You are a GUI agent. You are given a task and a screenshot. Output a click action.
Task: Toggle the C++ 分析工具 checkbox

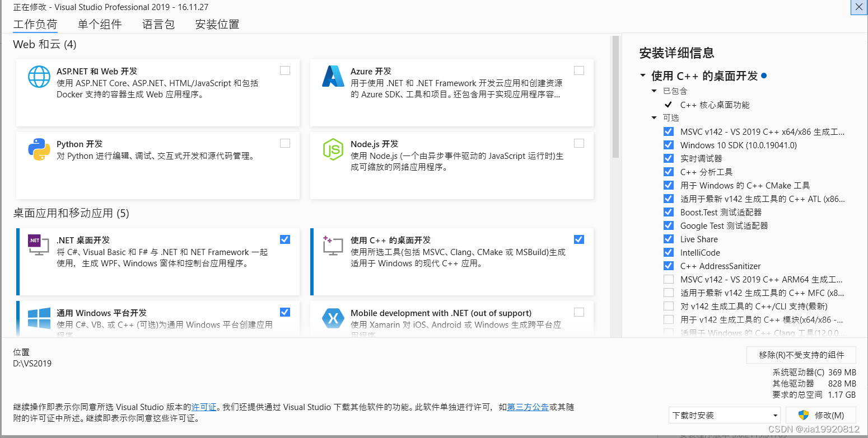pyautogui.click(x=669, y=172)
